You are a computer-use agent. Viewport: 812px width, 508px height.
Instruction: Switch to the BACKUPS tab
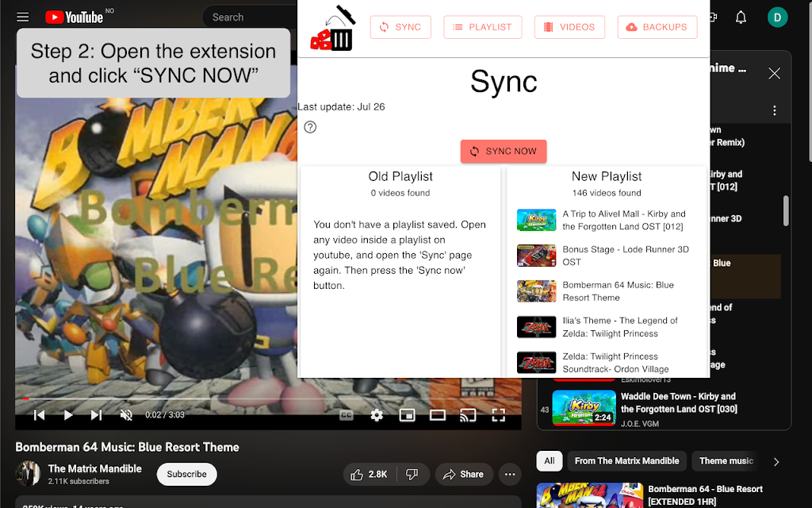click(657, 27)
